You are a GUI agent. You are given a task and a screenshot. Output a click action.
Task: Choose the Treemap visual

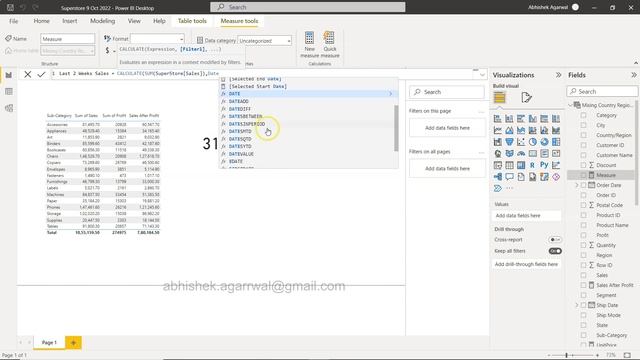coord(556,142)
